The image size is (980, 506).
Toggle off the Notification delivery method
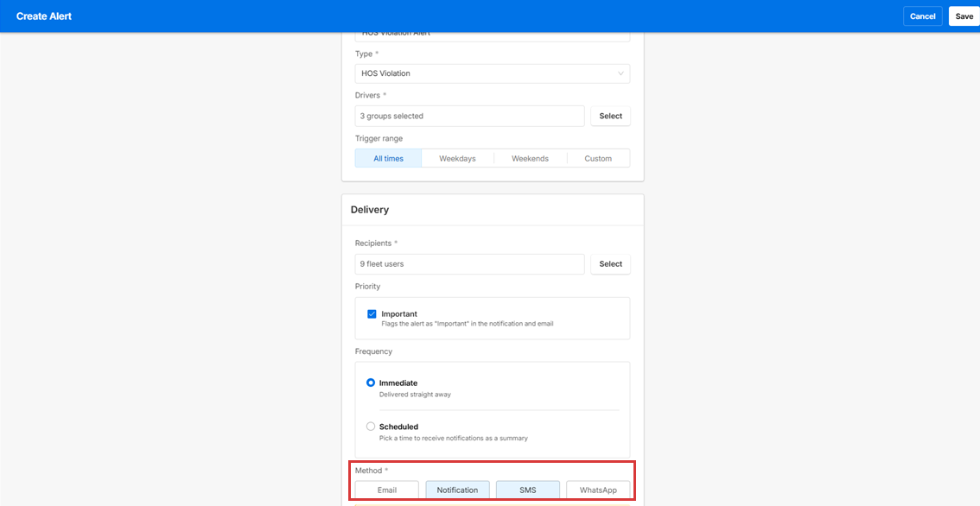tap(457, 490)
